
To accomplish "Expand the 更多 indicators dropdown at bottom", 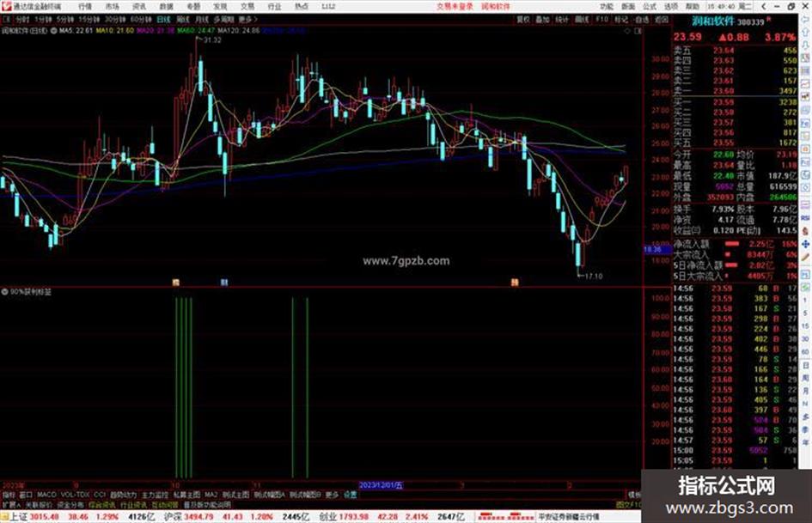I will (332, 495).
